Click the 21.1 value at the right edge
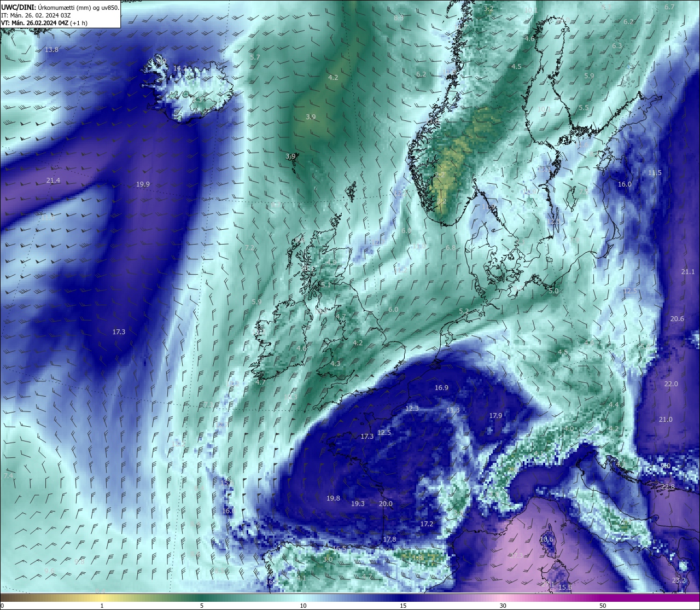The width and height of the screenshot is (700, 610). [688, 272]
